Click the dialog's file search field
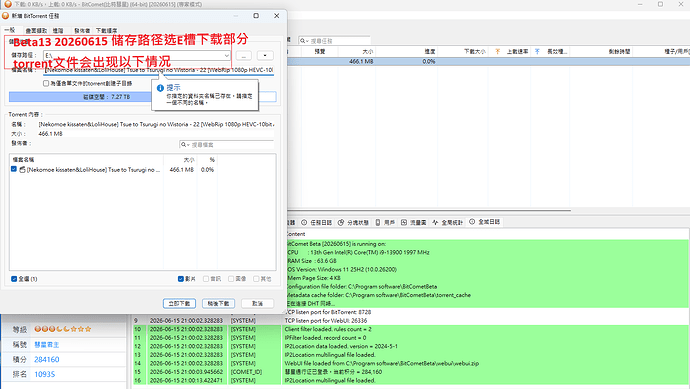The image size is (690, 389). point(226,145)
